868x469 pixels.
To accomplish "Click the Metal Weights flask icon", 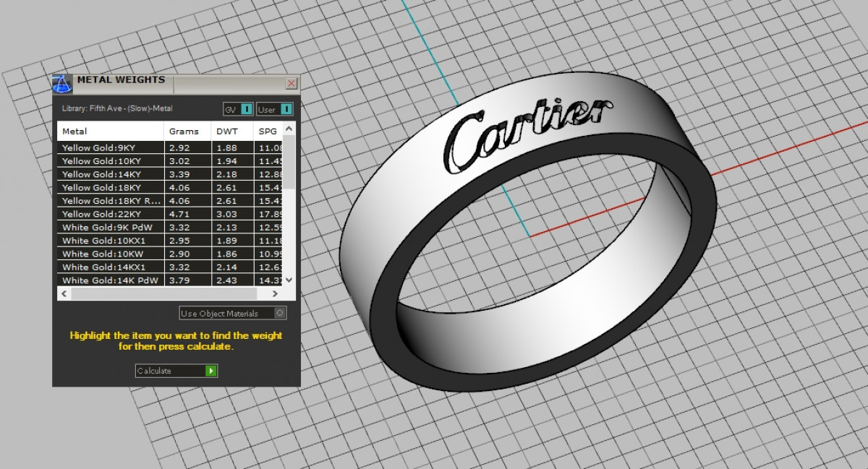I will coord(62,83).
